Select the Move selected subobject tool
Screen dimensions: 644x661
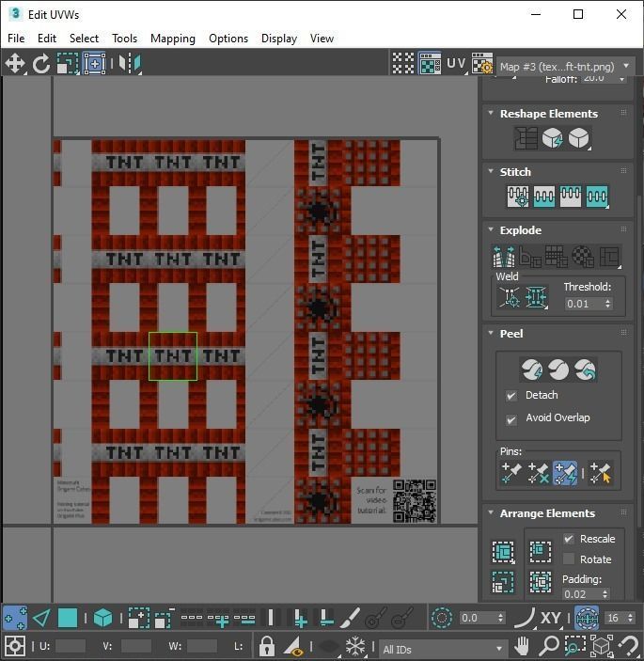click(15, 64)
